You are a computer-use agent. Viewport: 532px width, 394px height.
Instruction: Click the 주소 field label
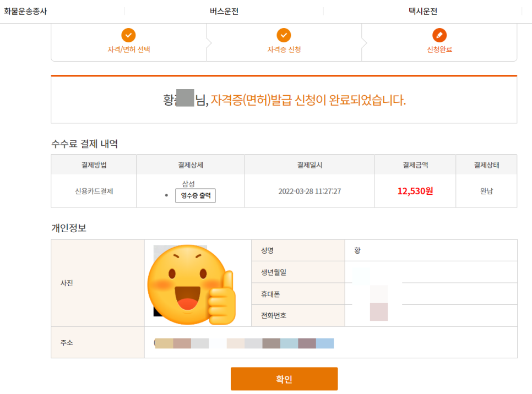point(67,343)
